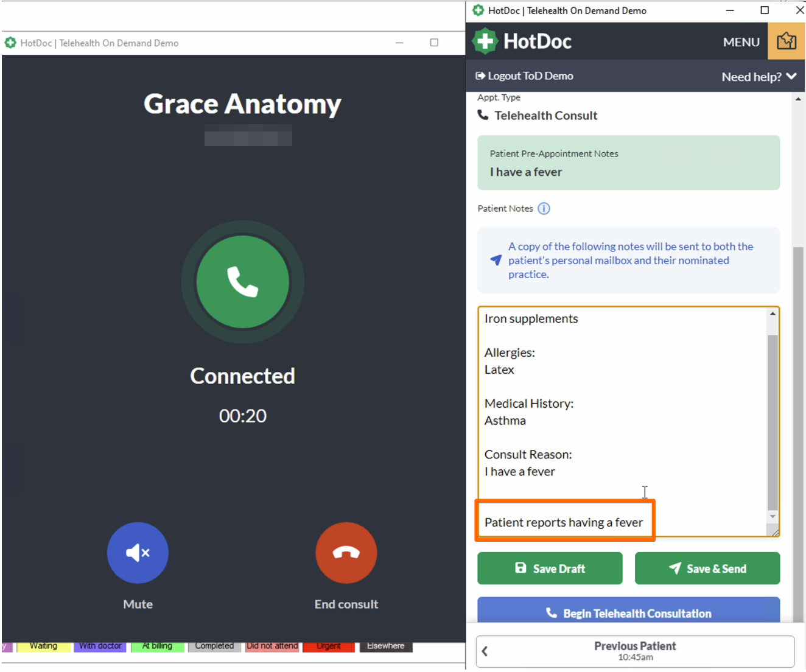Open the orange inbox icon beside MENU
Image resolution: width=806 pixels, height=672 pixels.
(787, 41)
